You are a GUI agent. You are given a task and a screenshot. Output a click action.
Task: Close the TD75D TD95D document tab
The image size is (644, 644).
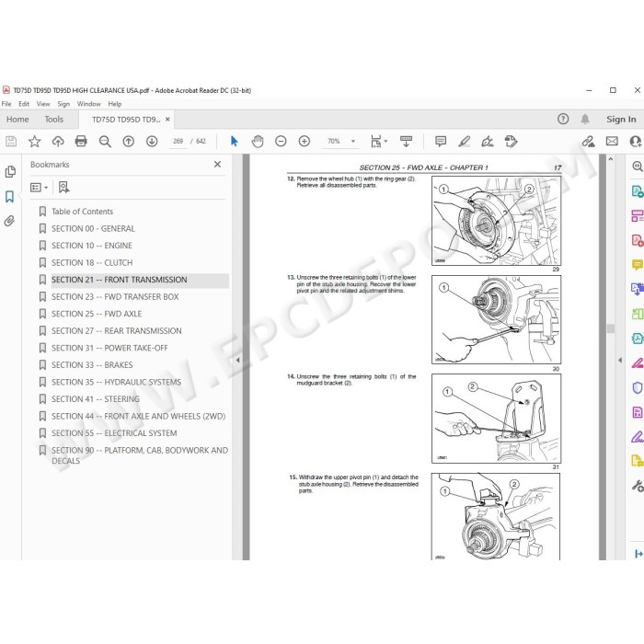click(x=167, y=120)
